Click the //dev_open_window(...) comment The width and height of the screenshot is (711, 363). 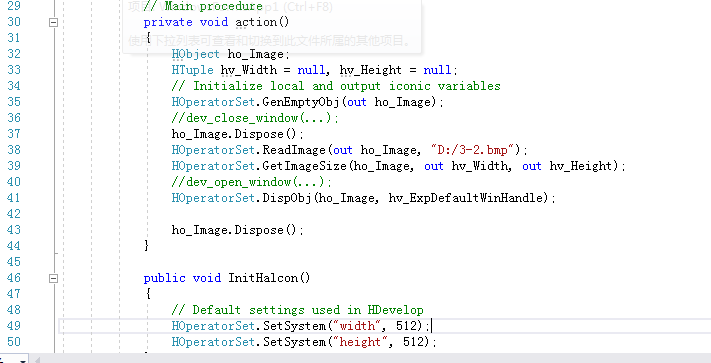pos(251,182)
